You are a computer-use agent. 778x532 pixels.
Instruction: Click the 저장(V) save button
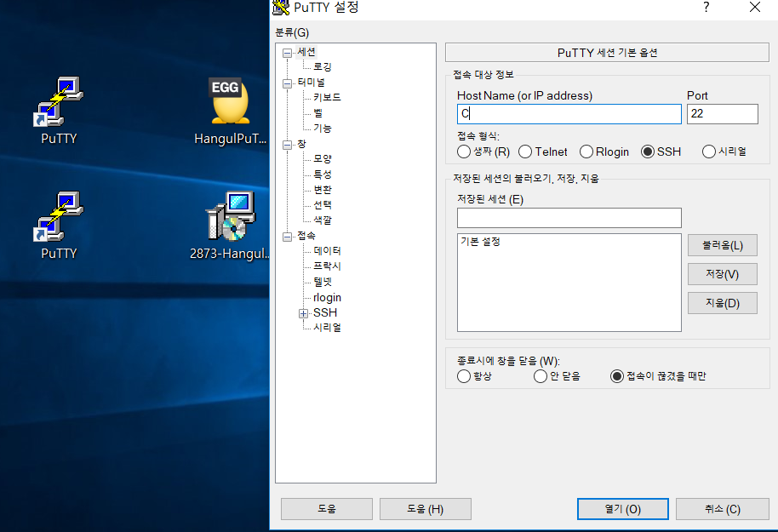pyautogui.click(x=723, y=274)
